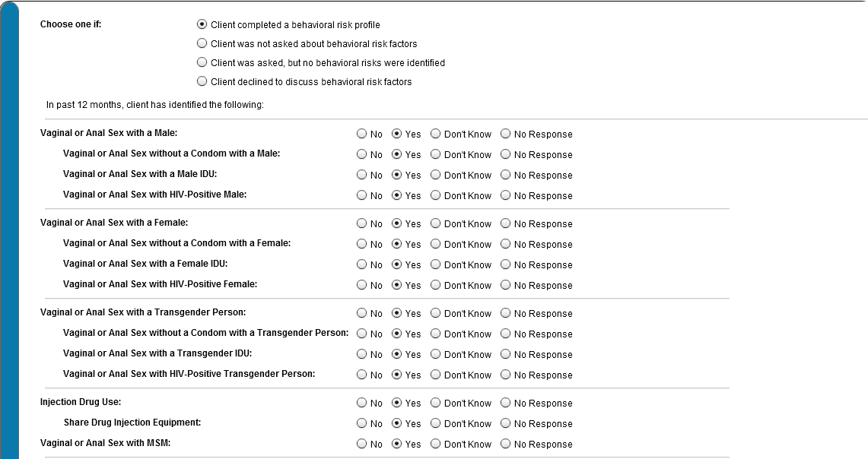Mark 'Sex without a Condom with a Female' No Response
Viewport: 868px width, 459px height.
[505, 244]
